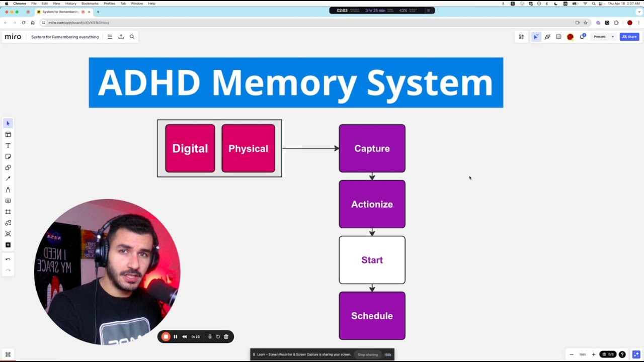
Task: Toggle the collaborators' cursors icon
Action: coord(536,37)
